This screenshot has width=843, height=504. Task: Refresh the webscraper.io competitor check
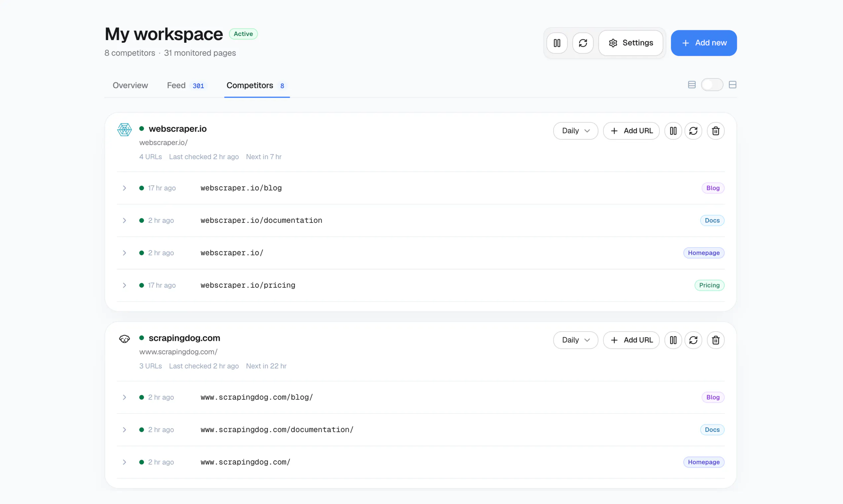click(x=693, y=131)
